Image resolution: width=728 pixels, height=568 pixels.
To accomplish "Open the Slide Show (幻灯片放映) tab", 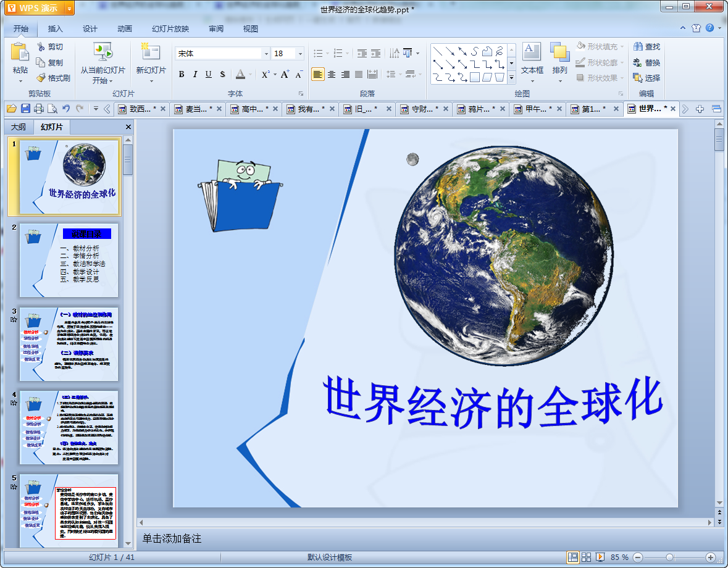I will pyautogui.click(x=170, y=29).
